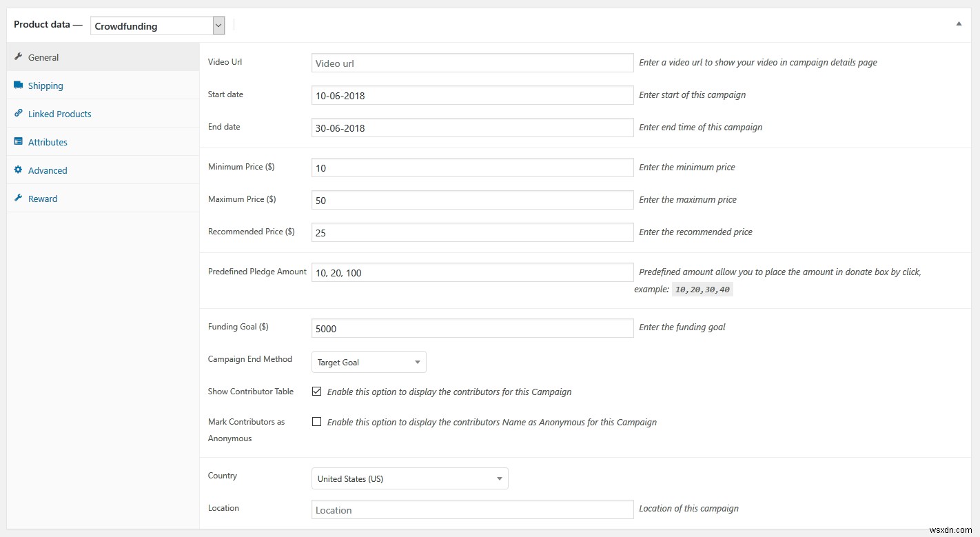The height and width of the screenshot is (537, 980).
Task: Click the Advanced gear icon
Action: (x=19, y=170)
